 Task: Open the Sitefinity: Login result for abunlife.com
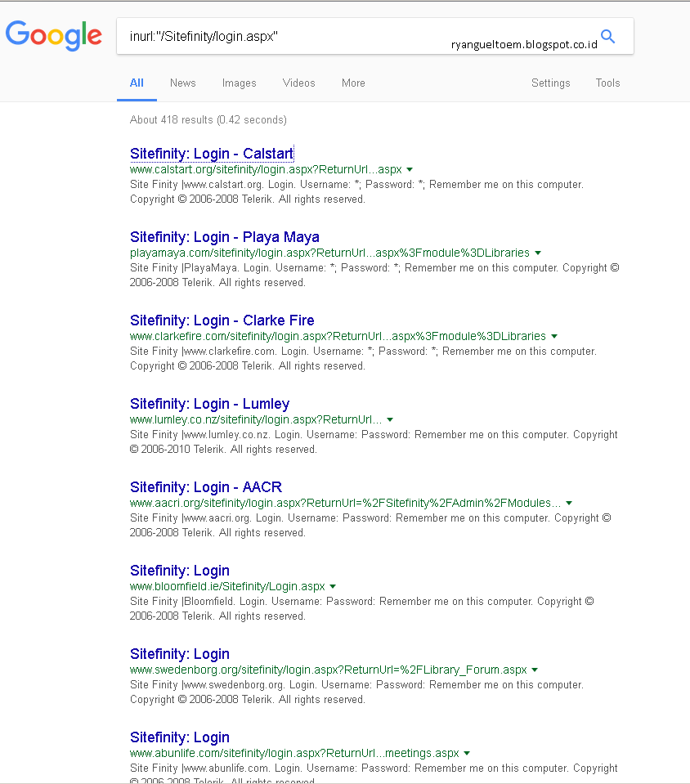(180, 738)
